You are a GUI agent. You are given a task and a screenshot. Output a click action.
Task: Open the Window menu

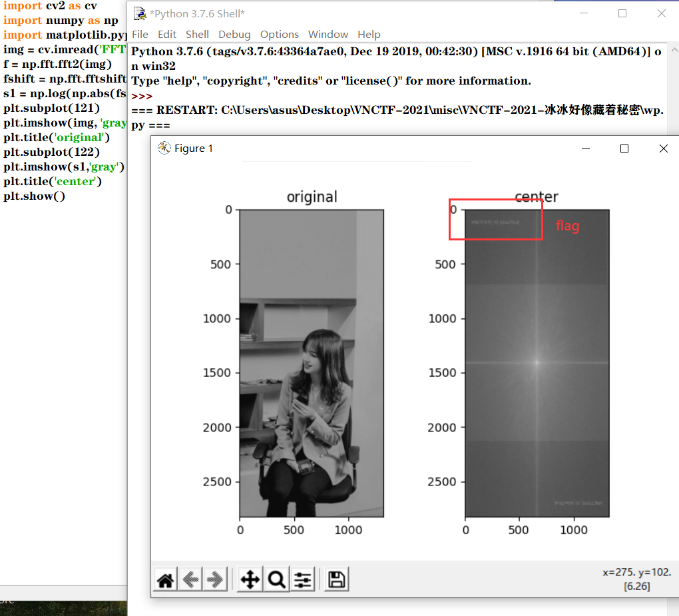click(x=328, y=35)
